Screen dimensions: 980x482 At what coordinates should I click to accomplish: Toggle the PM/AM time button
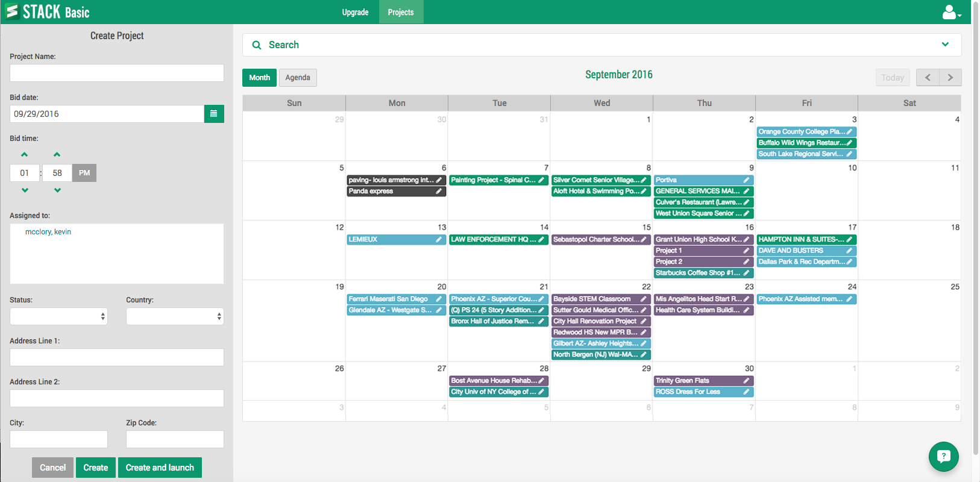click(84, 173)
